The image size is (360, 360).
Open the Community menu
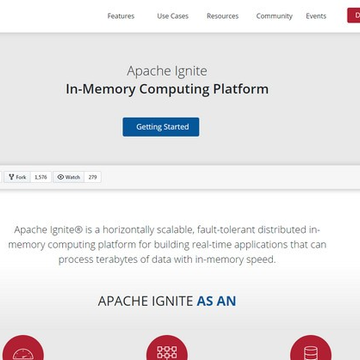click(274, 16)
